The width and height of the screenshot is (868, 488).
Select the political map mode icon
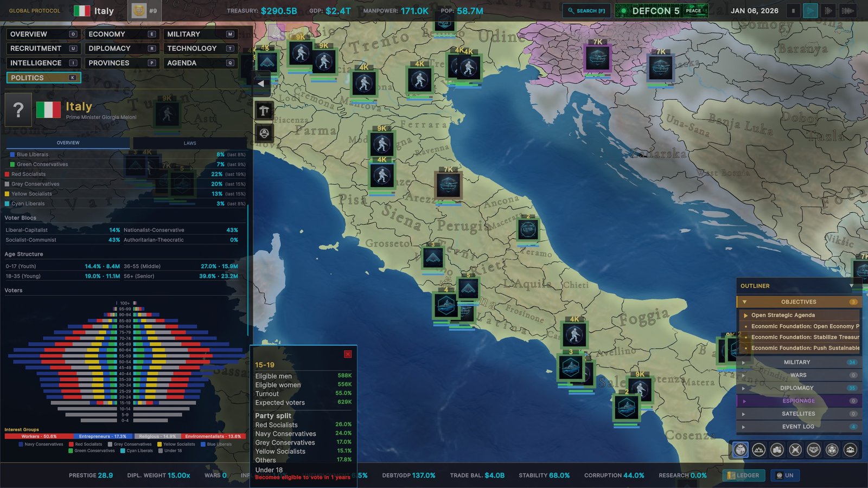[741, 450]
